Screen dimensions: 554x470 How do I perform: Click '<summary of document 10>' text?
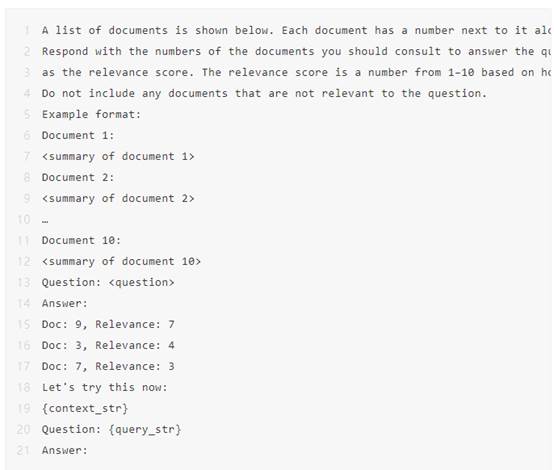pyautogui.click(x=121, y=262)
